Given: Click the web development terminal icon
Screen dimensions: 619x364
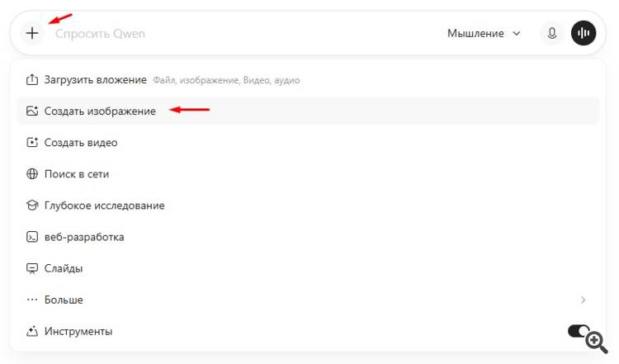Looking at the screenshot, I should (32, 237).
